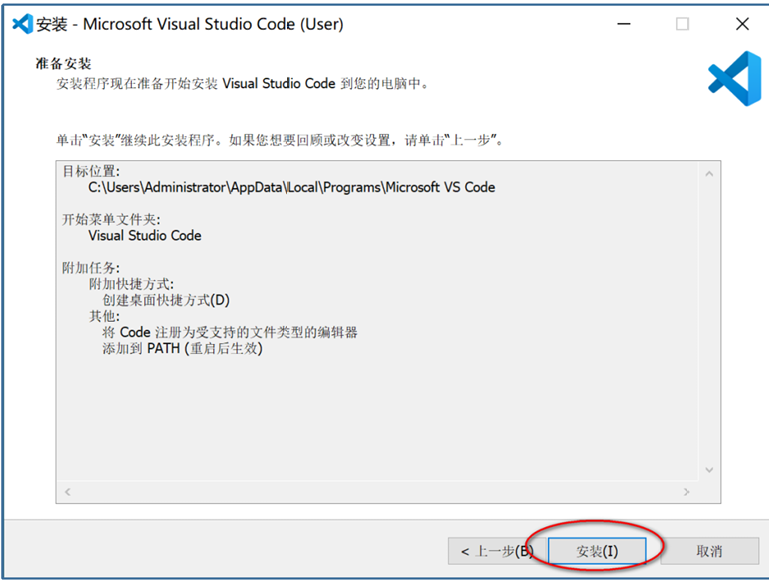The image size is (769, 581).
Task: Click the horizontal scroll left arrow
Action: click(x=68, y=491)
